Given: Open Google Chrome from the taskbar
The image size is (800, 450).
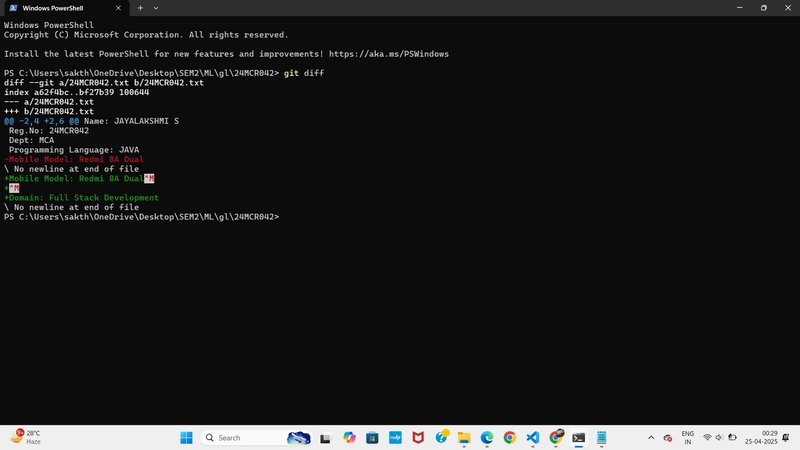Looking at the screenshot, I should (x=510, y=438).
